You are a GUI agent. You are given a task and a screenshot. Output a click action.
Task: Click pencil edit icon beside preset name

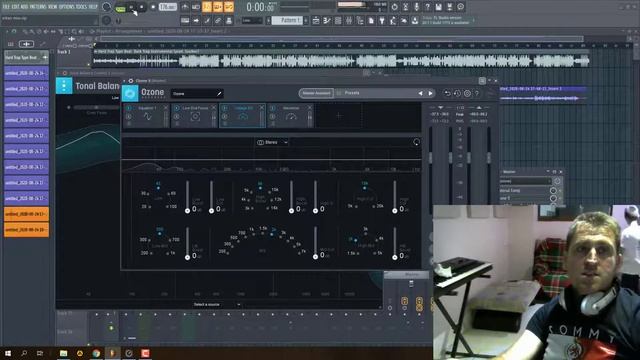219,94
